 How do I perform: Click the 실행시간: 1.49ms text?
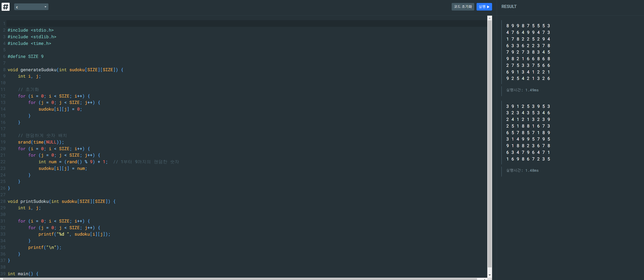point(522,90)
